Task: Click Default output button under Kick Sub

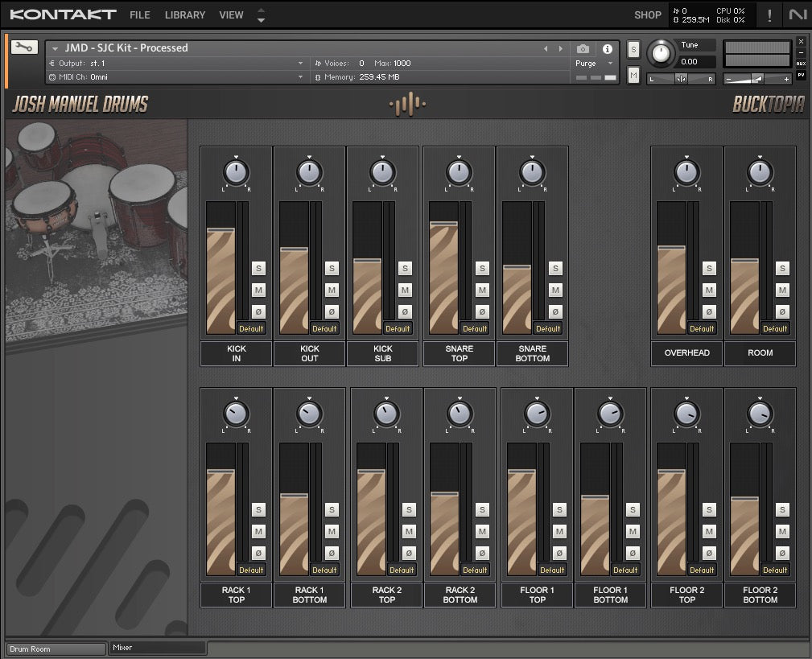Action: click(398, 328)
